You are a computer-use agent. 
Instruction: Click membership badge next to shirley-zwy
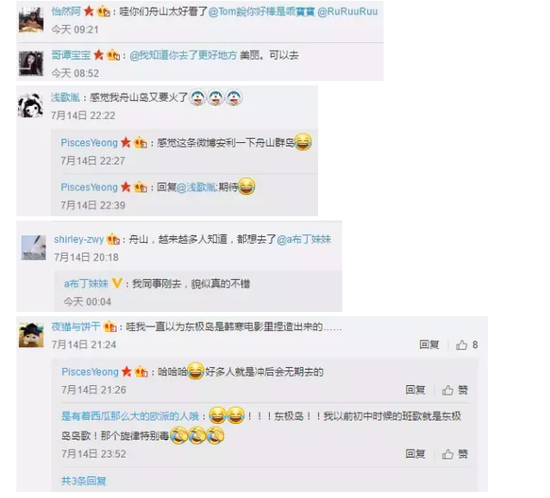click(113, 240)
